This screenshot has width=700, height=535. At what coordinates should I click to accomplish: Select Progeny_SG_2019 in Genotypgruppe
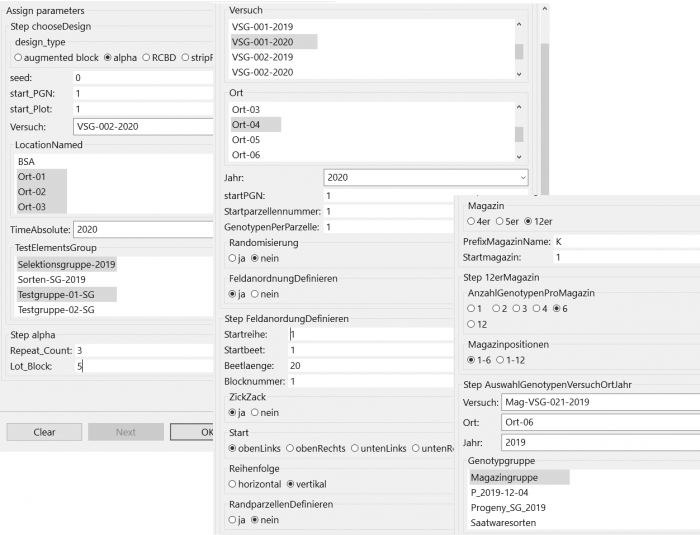point(508,508)
